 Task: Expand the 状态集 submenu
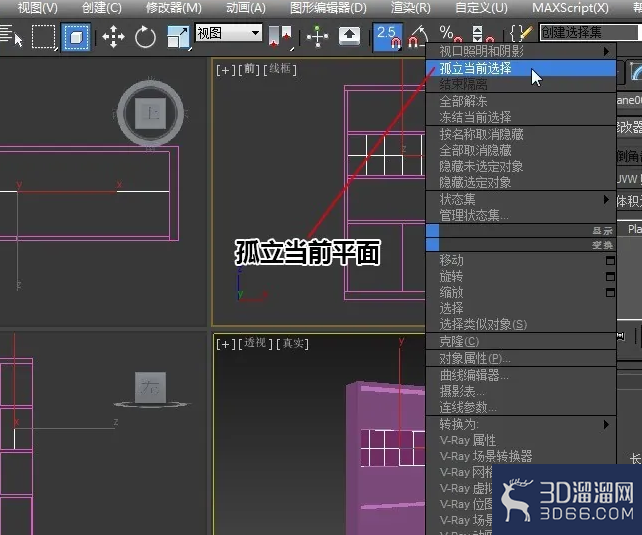tap(521, 199)
